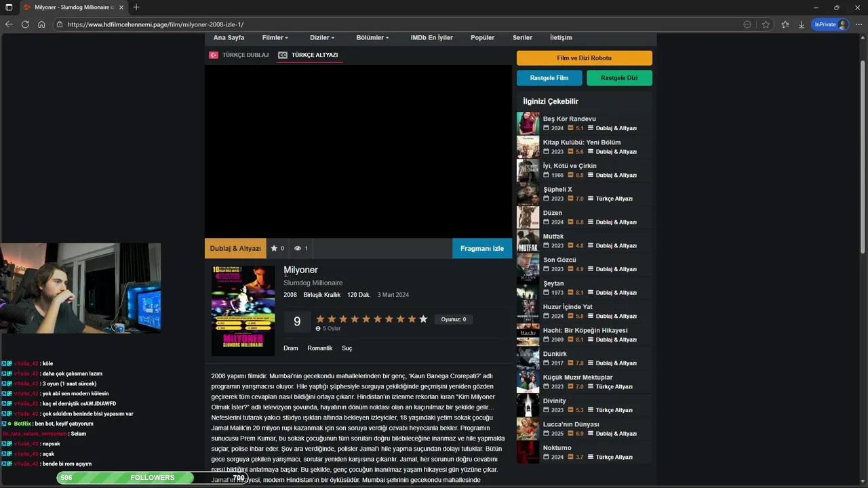Open Son Gözcü recommendation
Image resolution: width=868 pixels, height=488 pixels.
[x=584, y=264]
